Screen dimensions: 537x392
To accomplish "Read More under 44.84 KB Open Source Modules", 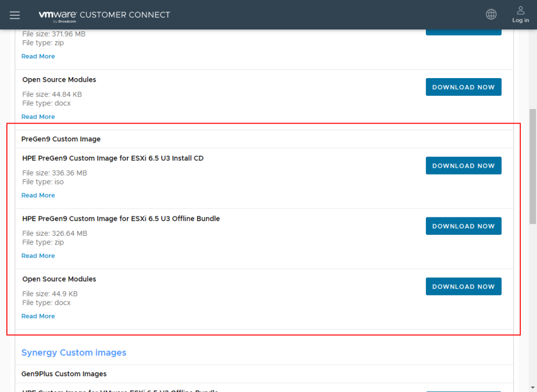I will click(x=38, y=117).
